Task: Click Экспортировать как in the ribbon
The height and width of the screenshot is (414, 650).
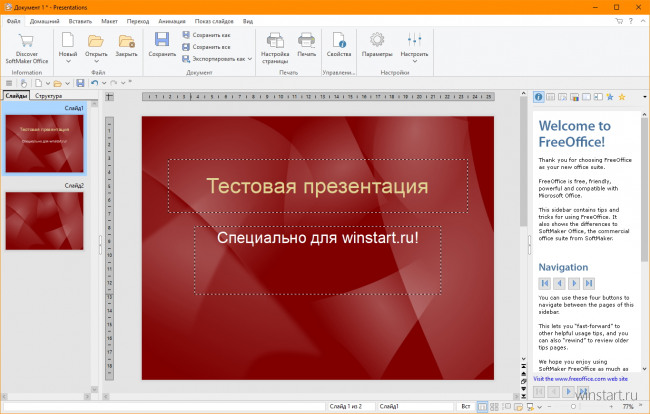Action: 213,59
